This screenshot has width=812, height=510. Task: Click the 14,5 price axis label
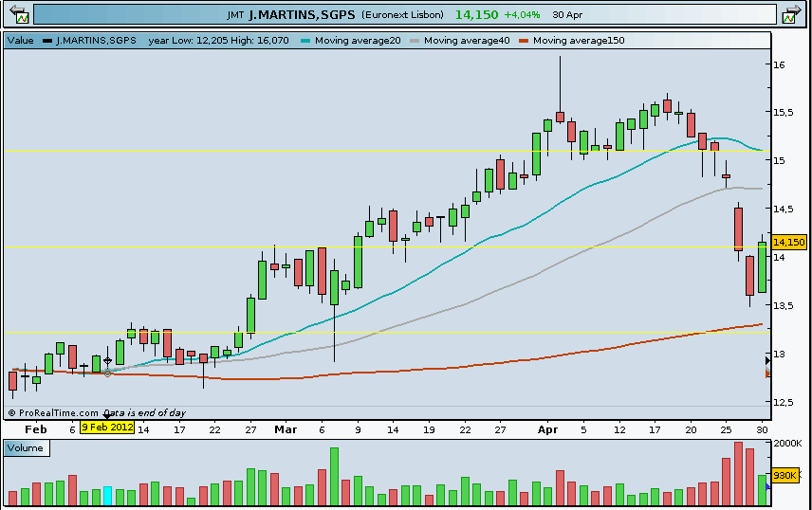click(783, 209)
